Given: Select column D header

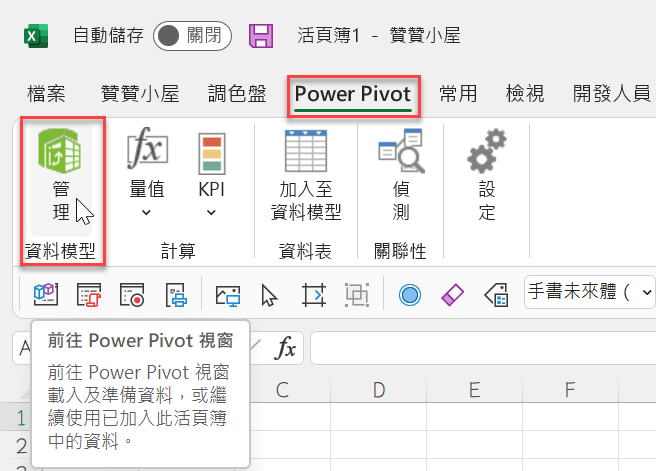Looking at the screenshot, I should tap(379, 389).
